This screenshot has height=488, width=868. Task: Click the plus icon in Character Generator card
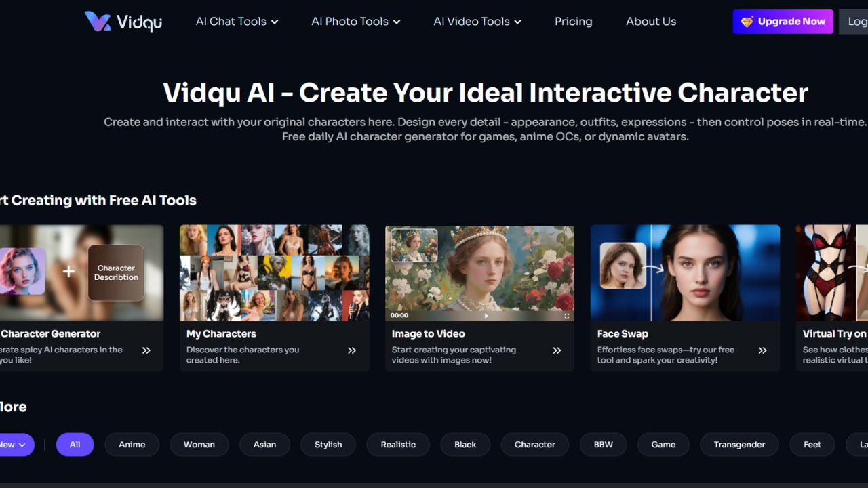pyautogui.click(x=68, y=272)
